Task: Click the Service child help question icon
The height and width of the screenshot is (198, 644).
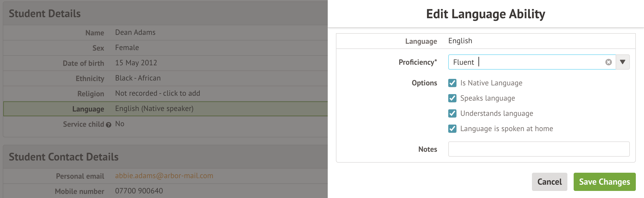Action: (x=109, y=125)
